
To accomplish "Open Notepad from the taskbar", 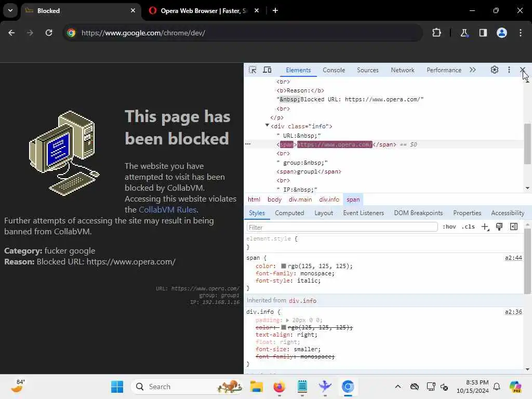I will pyautogui.click(x=302, y=387).
